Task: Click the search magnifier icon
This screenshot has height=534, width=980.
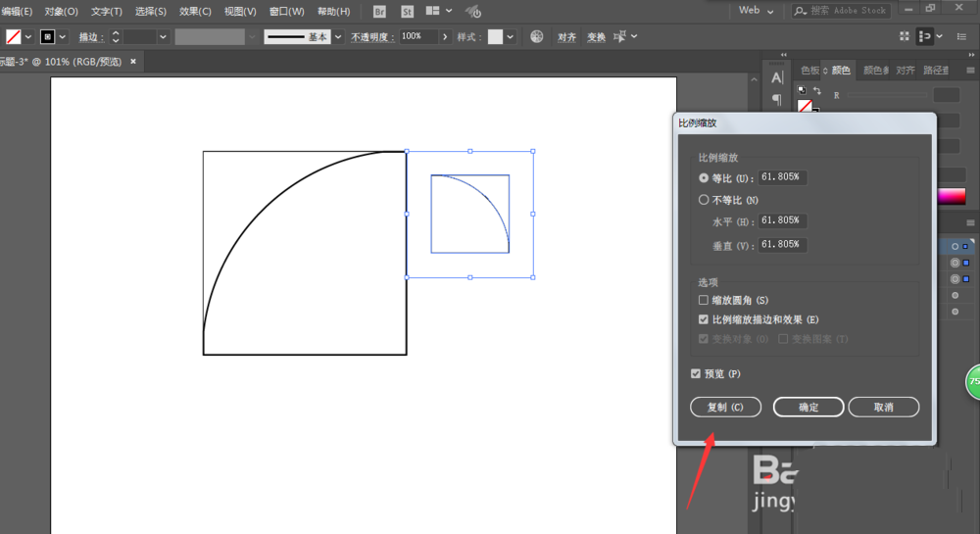Action: 800,11
